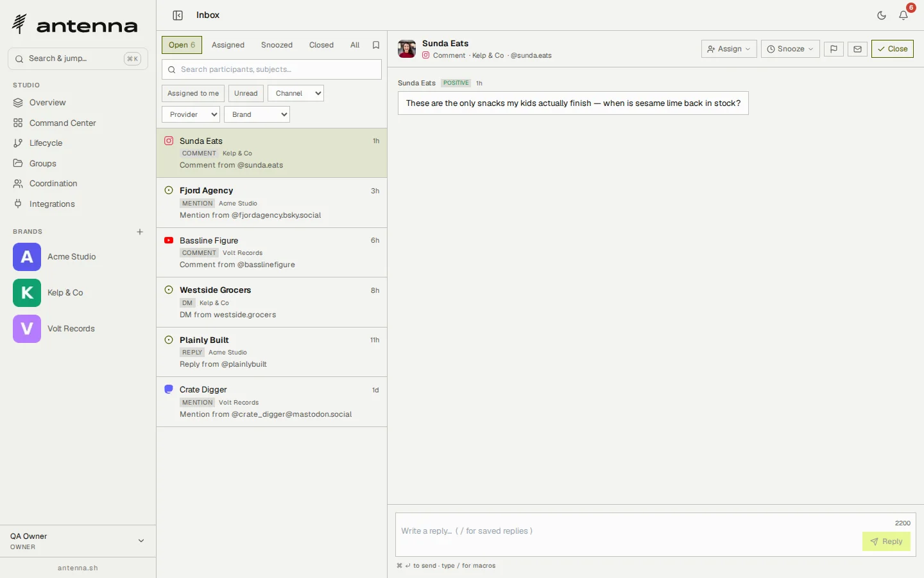Click the Inbox page title
Viewport: 924px width, 578px height.
[x=208, y=15]
